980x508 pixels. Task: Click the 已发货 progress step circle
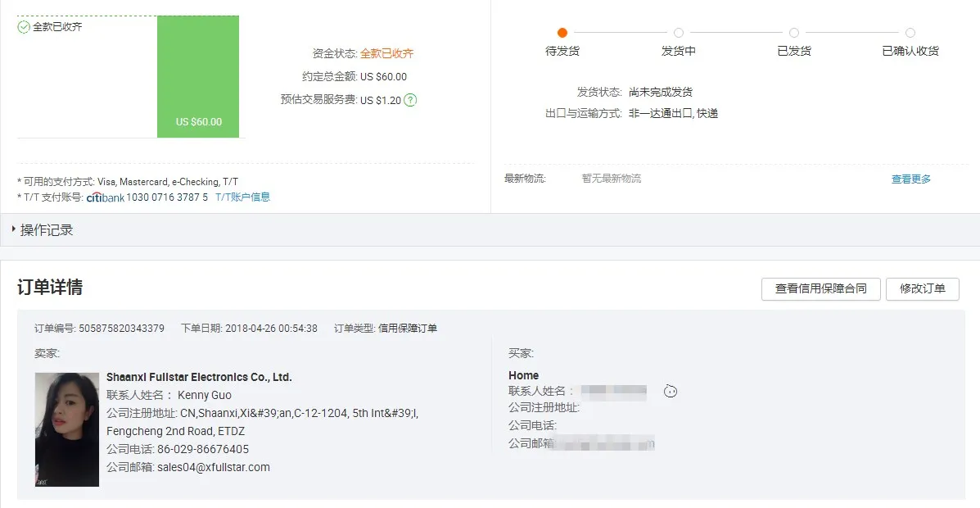(x=794, y=33)
